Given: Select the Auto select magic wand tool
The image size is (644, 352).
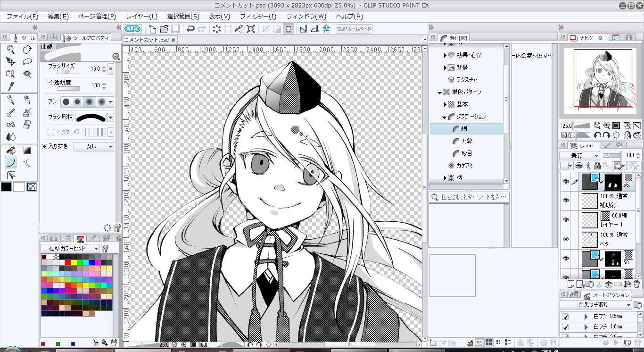Looking at the screenshot, I should (27, 74).
